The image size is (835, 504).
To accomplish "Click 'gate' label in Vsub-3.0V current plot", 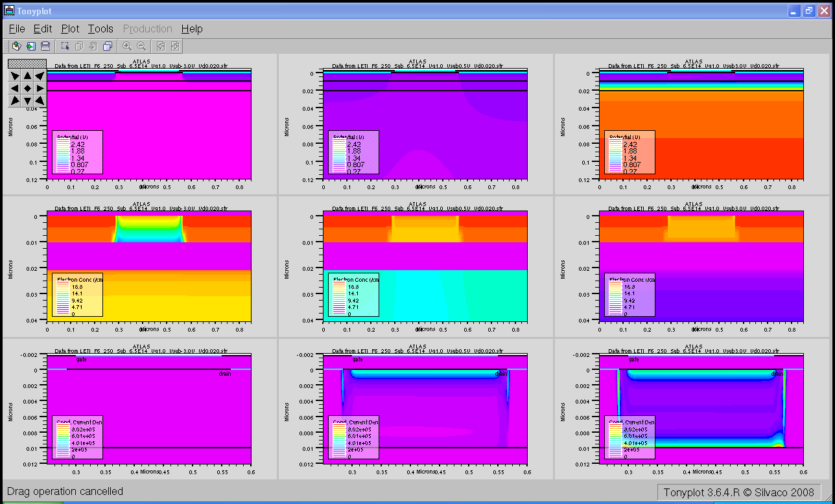I will pyautogui.click(x=81, y=360).
